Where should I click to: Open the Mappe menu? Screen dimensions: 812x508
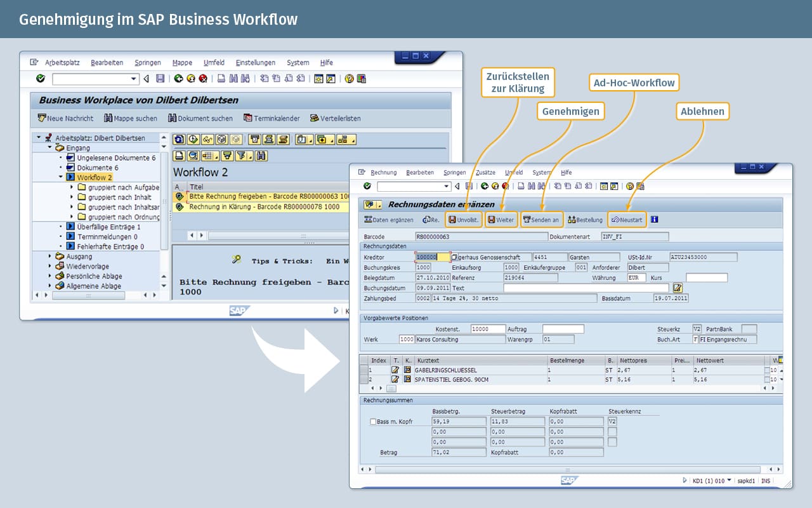pos(182,62)
